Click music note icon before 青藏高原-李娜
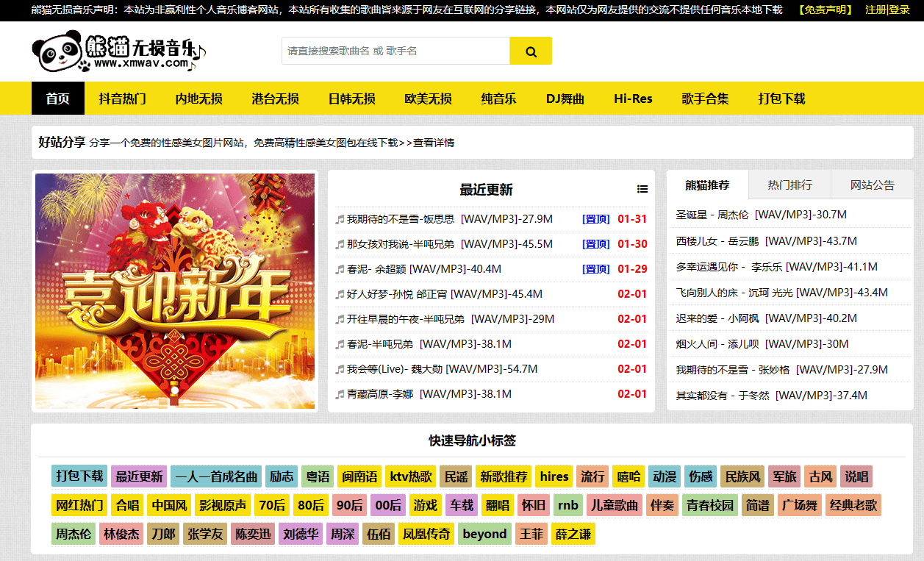924x561 pixels. click(340, 394)
